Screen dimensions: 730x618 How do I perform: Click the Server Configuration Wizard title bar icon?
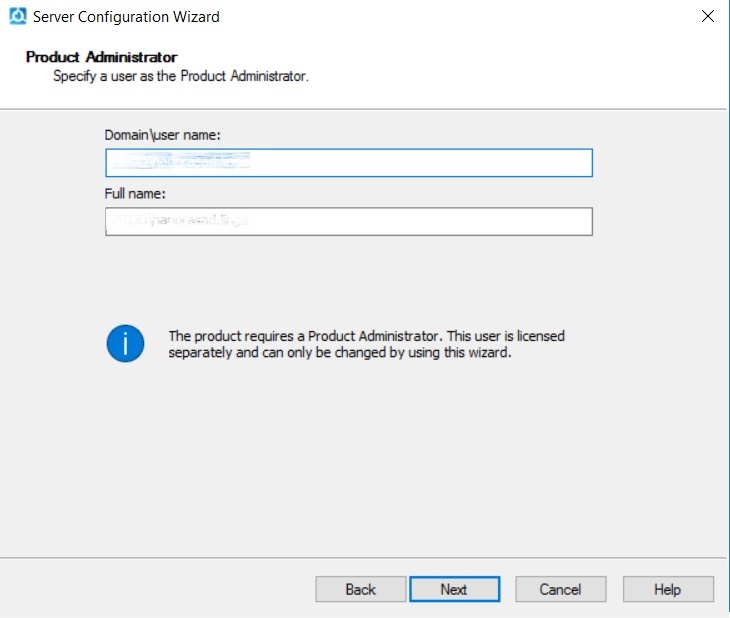click(x=16, y=17)
